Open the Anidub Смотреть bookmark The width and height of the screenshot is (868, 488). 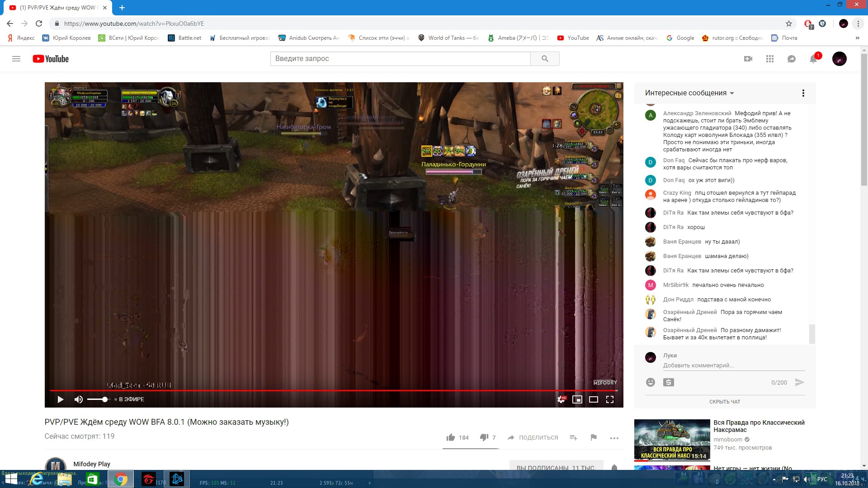(x=309, y=38)
